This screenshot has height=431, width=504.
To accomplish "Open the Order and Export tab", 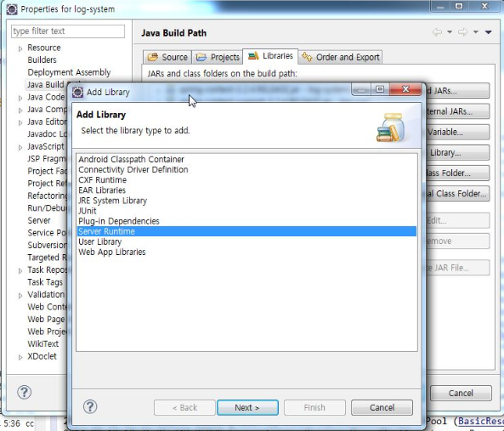I will [341, 57].
